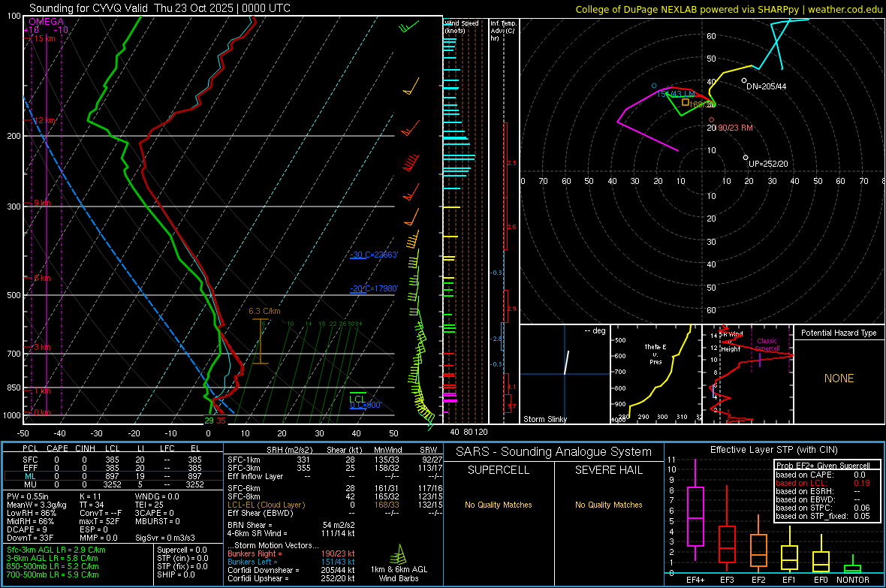Click the 'WNDG = 0.0' value
886x588 pixels.
(157, 496)
